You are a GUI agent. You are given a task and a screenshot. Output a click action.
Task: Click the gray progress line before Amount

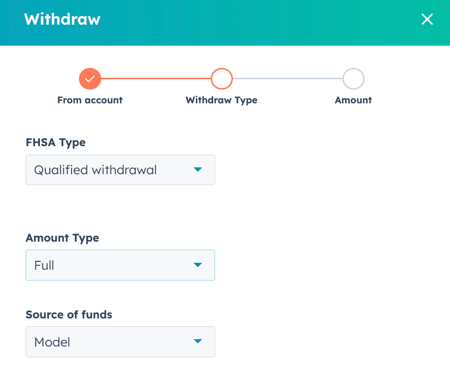[x=288, y=79]
